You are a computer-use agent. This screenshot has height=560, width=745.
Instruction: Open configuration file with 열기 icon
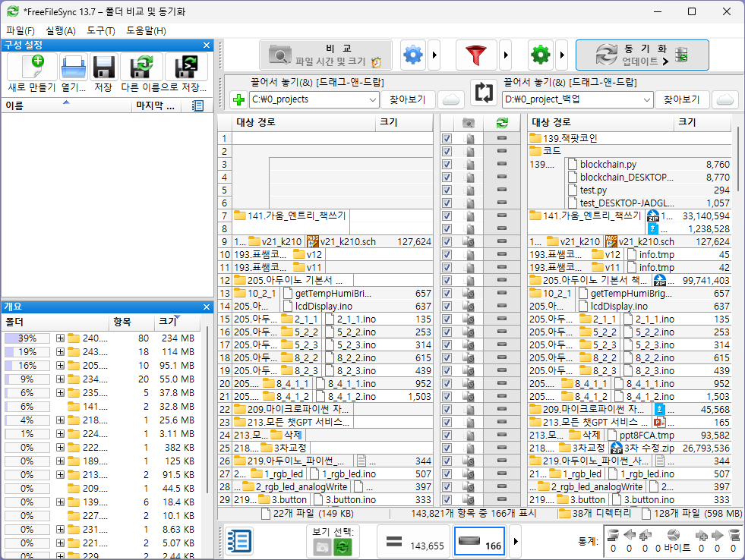click(74, 67)
